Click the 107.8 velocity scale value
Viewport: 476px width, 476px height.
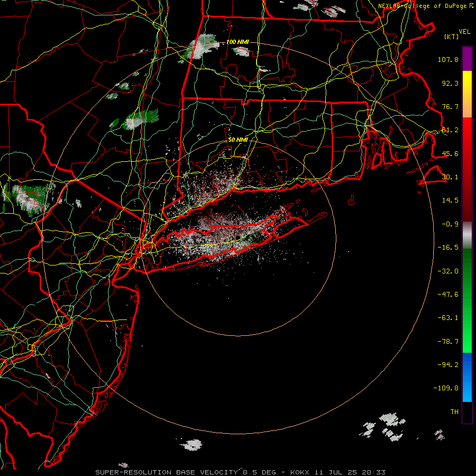pos(448,59)
